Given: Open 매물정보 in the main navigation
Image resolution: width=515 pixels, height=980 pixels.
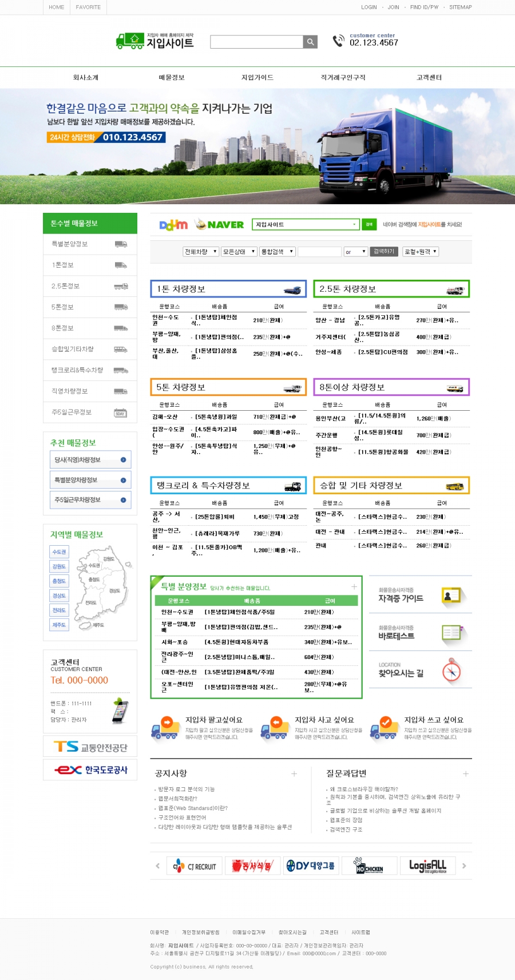Looking at the screenshot, I should point(172,78).
